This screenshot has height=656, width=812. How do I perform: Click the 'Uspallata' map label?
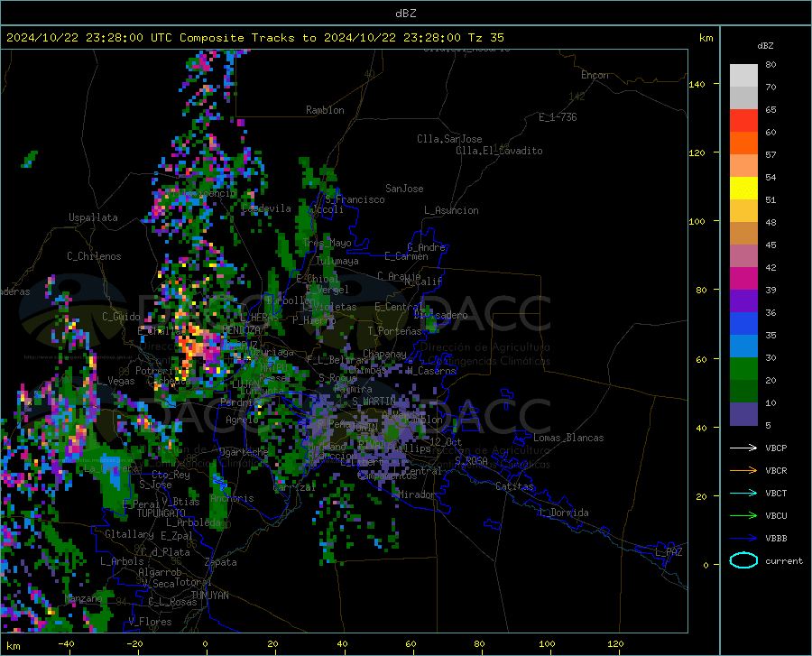pyautogui.click(x=93, y=218)
